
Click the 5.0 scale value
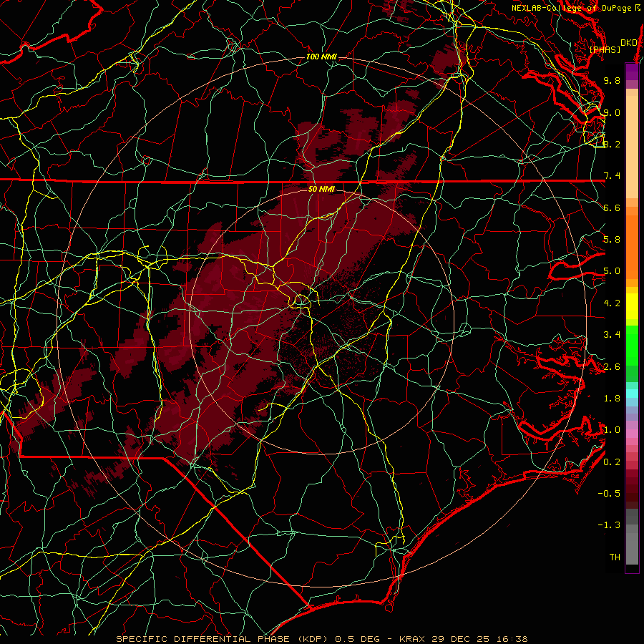click(x=612, y=271)
